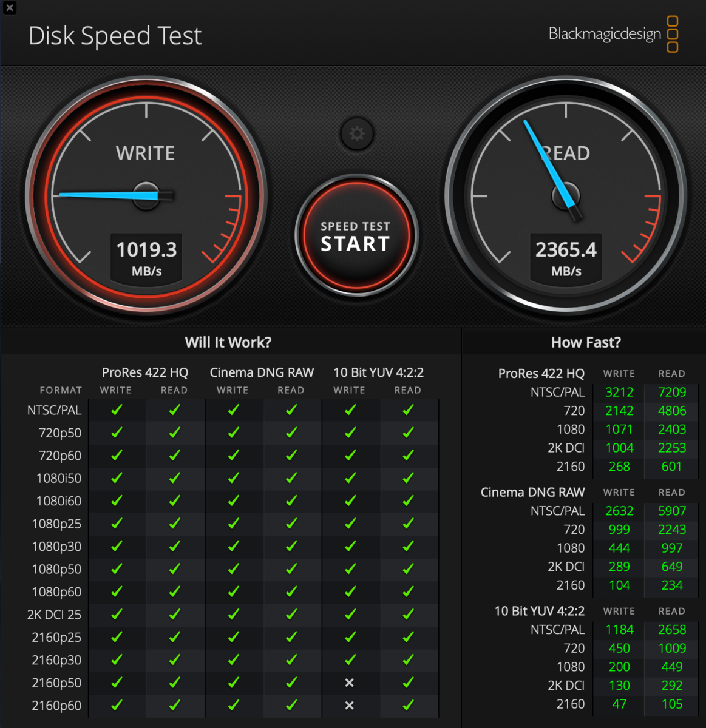Screen dimensions: 706x728
Task: Click the checkmark for 2160p60 ProRes 422 HQ write
Action: click(117, 706)
